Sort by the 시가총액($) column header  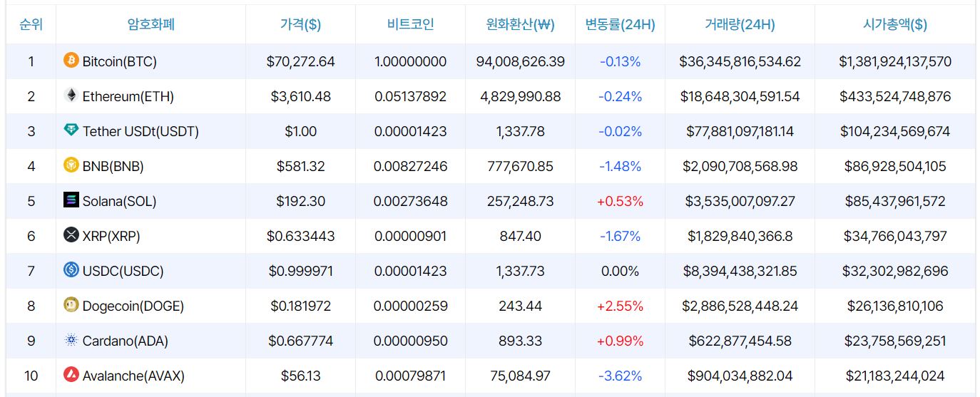tap(895, 24)
